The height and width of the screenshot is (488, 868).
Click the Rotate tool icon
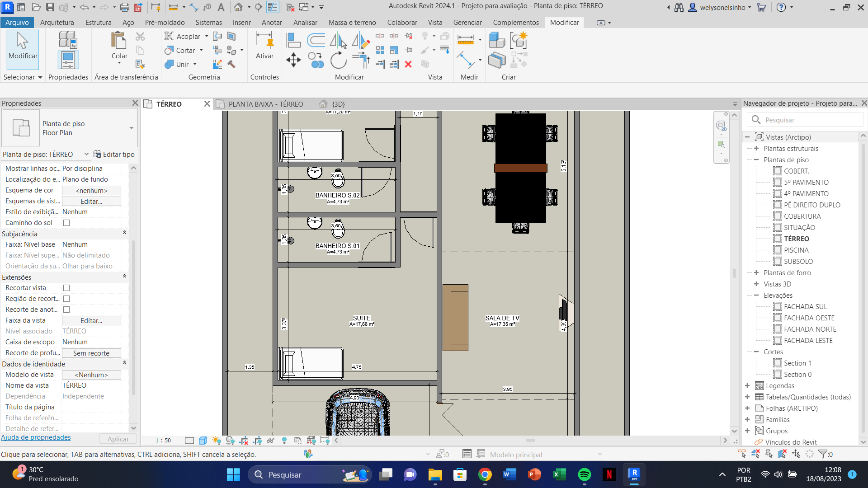click(x=338, y=60)
